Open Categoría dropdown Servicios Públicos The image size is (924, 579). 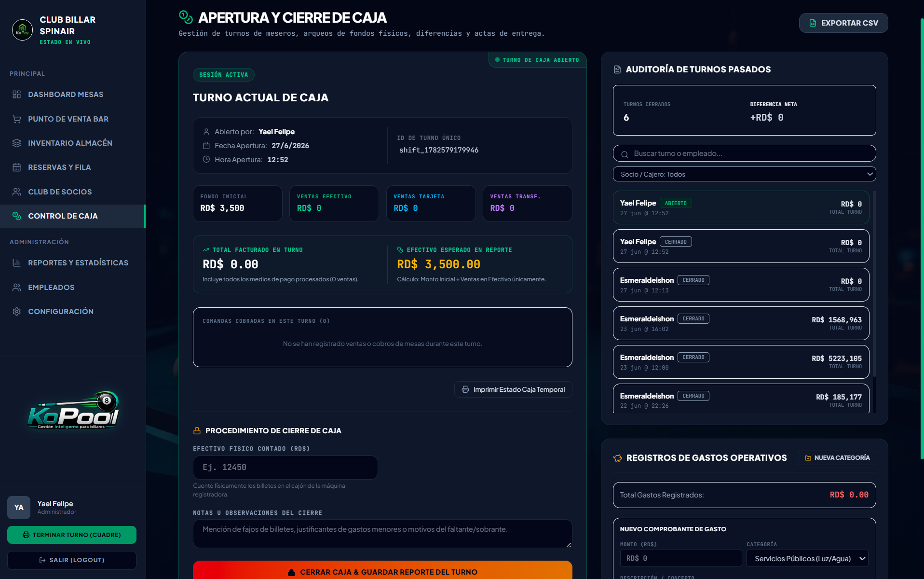[x=807, y=558]
